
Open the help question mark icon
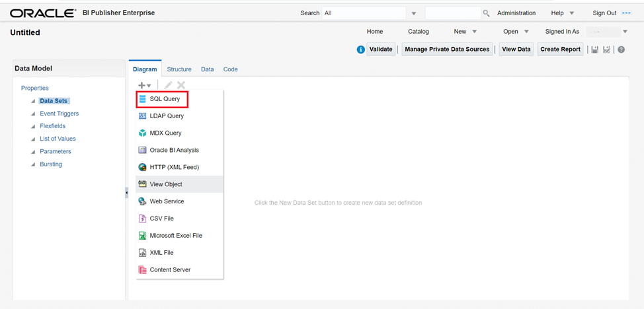(621, 50)
